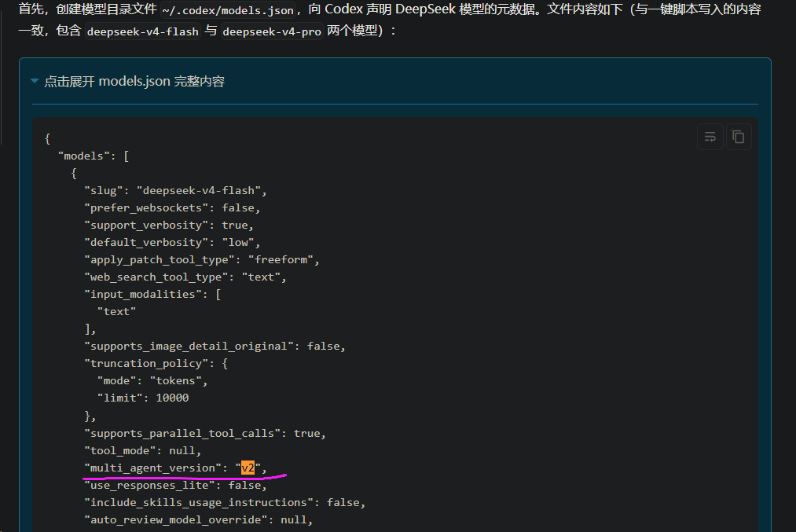Viewport: 796px width, 532px height.
Task: Click the "input_modalities": [ line
Action: [152, 294]
